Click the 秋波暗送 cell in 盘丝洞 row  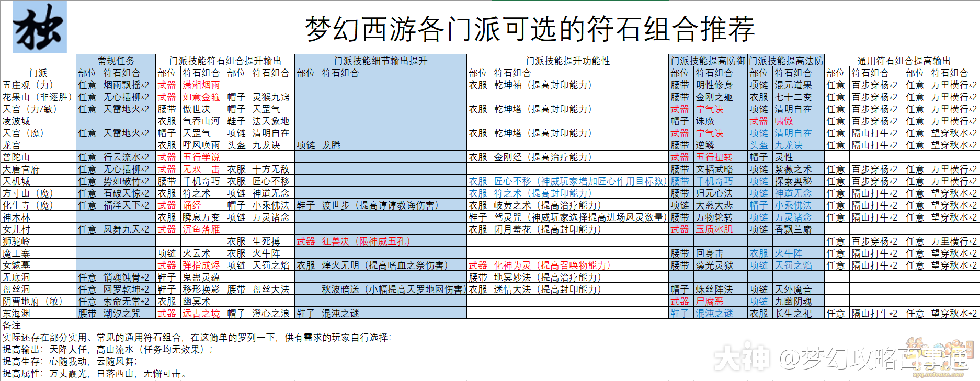click(x=392, y=290)
